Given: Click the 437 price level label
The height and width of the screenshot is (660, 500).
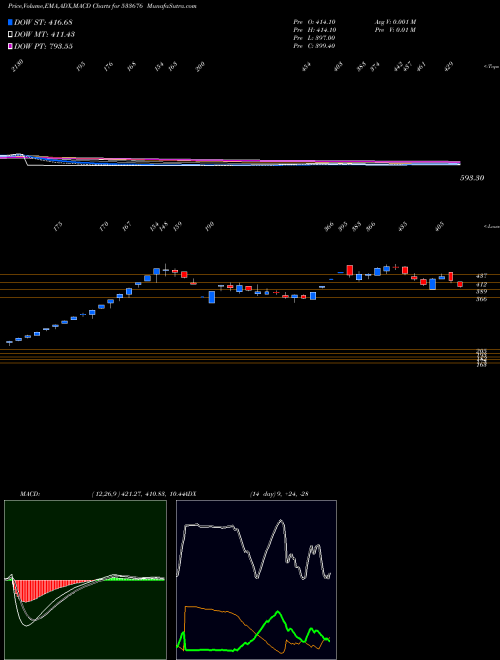Looking at the screenshot, I should tap(481, 276).
